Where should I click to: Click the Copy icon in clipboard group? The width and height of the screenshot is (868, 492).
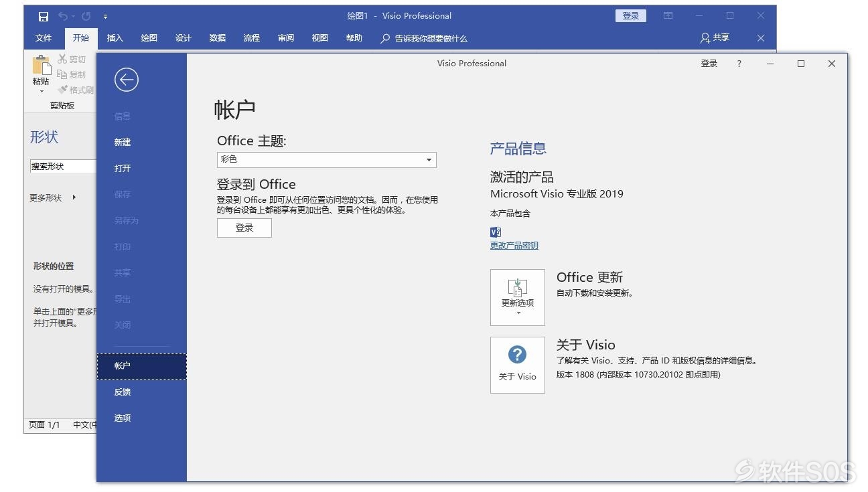tap(62, 74)
